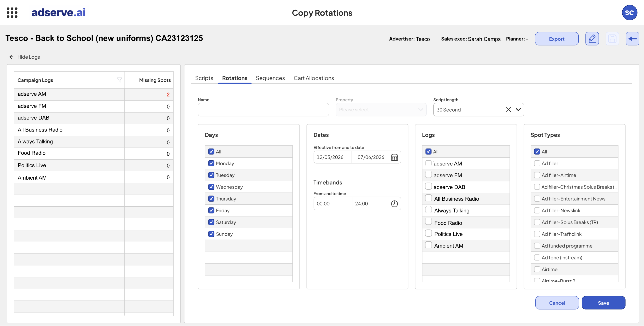644x326 pixels.
Task: Check the Airtime spot type checkbox
Action: (537, 269)
